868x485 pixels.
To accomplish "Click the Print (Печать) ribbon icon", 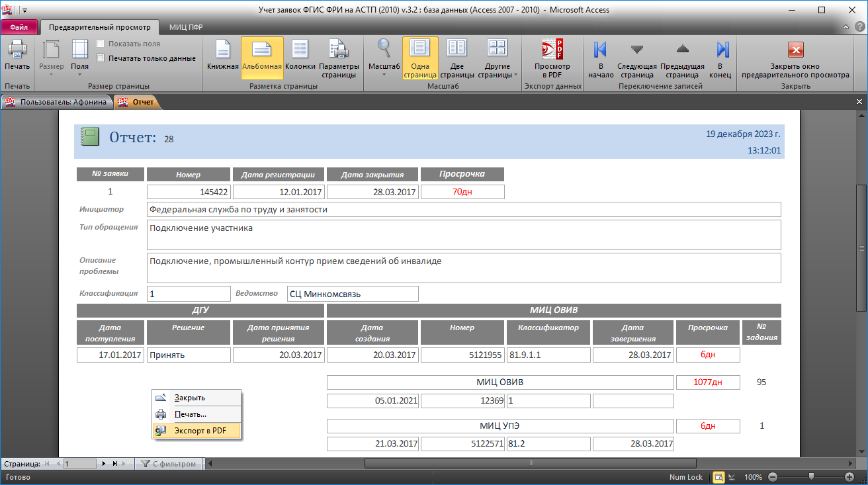I will [17, 56].
